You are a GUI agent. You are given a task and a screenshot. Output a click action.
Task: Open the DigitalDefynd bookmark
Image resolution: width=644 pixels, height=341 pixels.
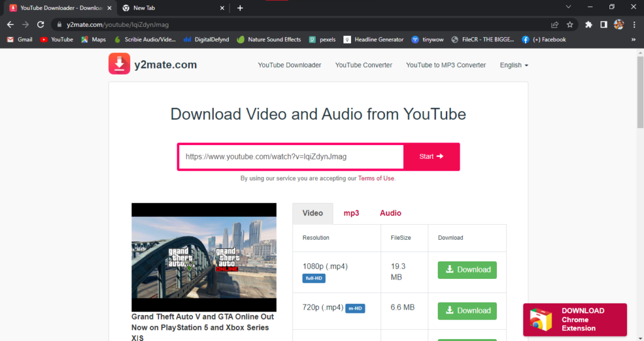206,40
